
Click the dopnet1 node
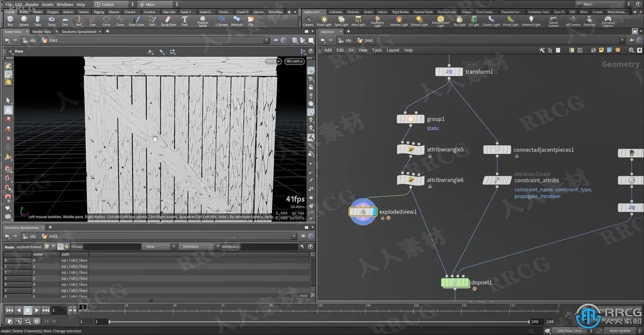click(x=454, y=283)
